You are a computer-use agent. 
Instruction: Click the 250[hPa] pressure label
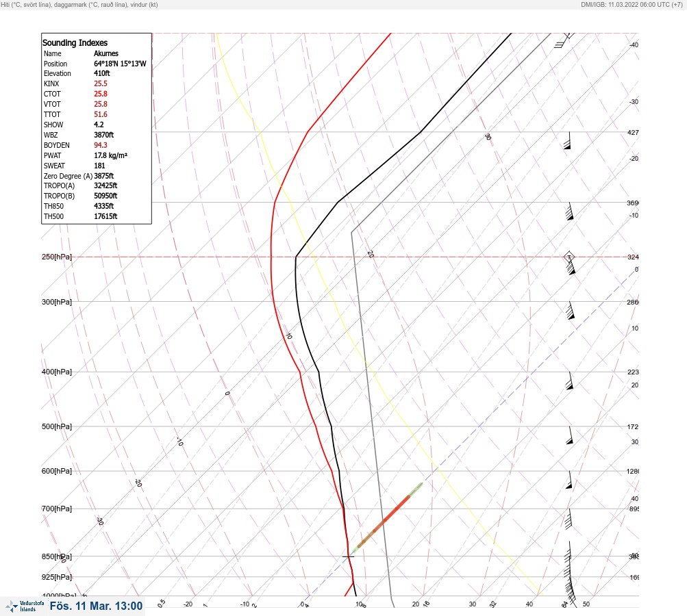pos(57,257)
